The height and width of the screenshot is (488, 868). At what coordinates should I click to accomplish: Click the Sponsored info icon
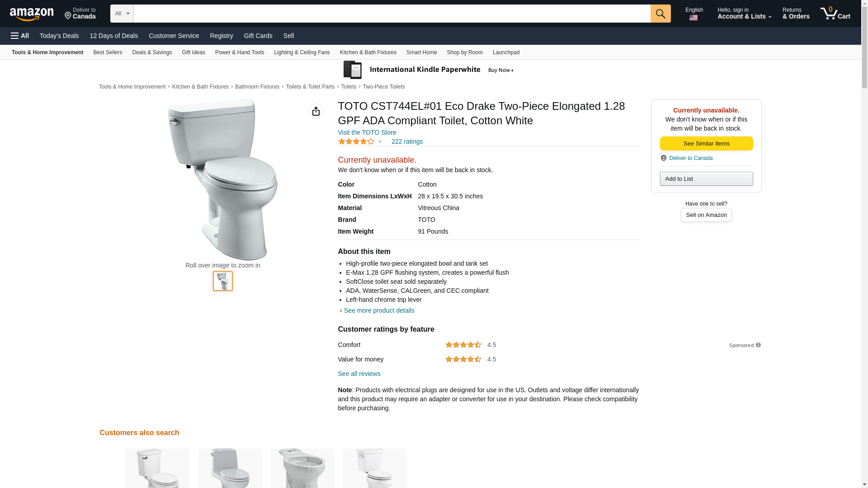[758, 345]
